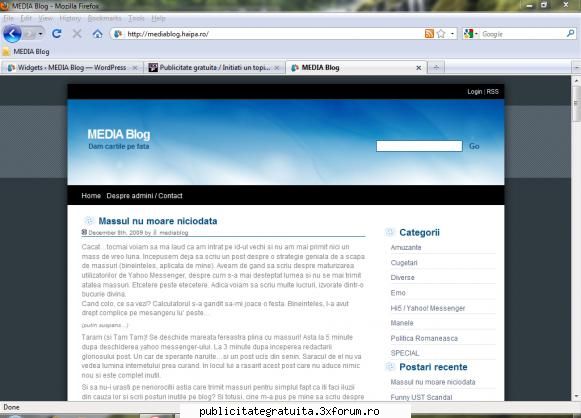
Task: Open recent post Funny UST Scandal
Action: (421, 397)
